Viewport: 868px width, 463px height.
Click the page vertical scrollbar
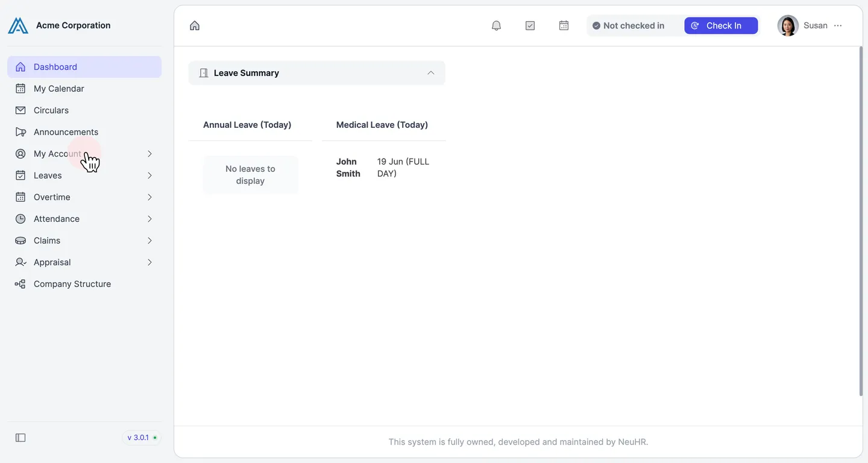point(861,221)
